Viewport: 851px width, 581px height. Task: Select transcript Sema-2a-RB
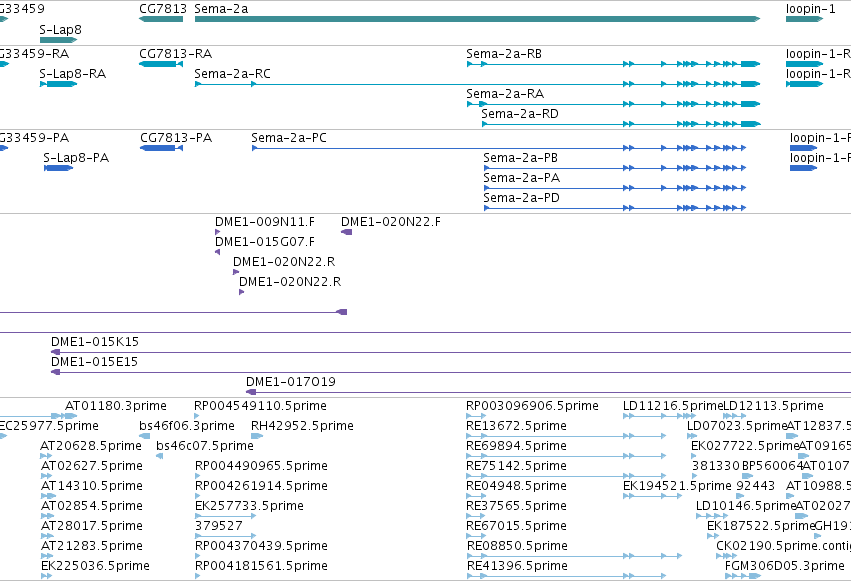click(613, 64)
